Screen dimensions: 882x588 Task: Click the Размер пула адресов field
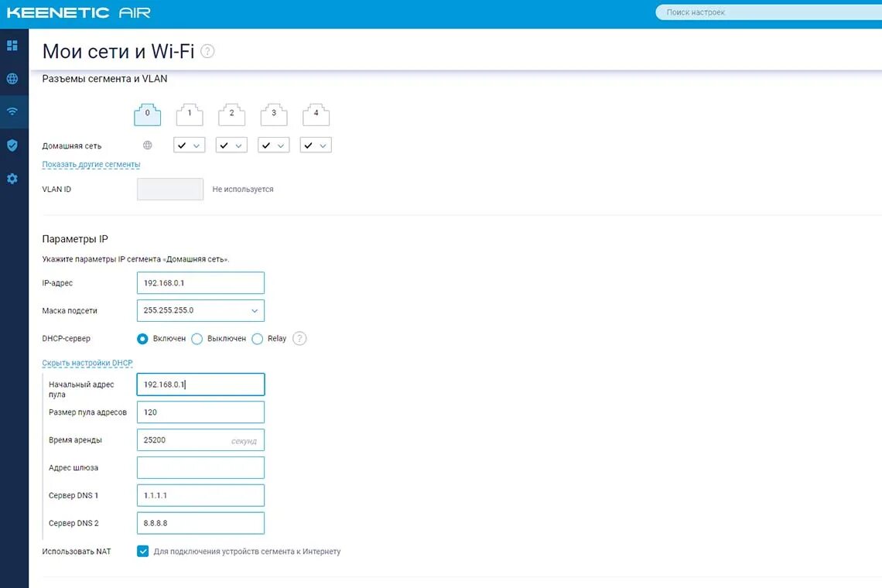click(x=201, y=412)
